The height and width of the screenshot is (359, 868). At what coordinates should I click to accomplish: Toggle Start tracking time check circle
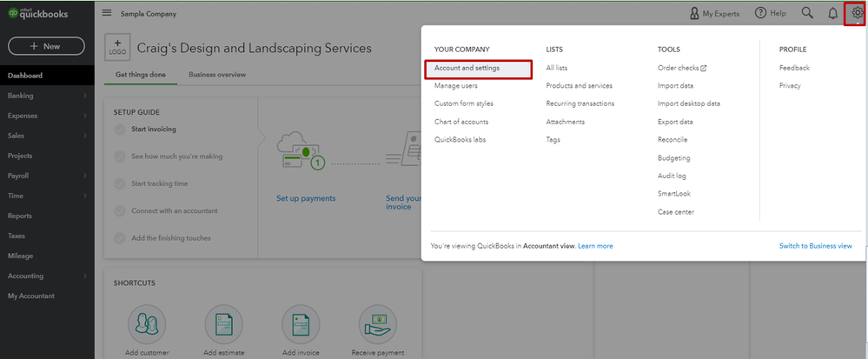coord(120,184)
